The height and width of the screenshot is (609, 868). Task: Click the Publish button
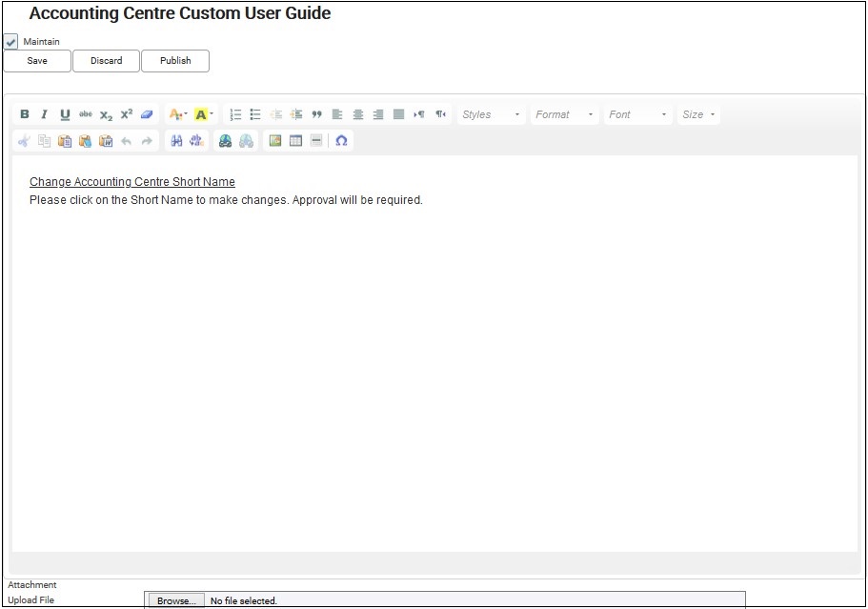click(175, 61)
